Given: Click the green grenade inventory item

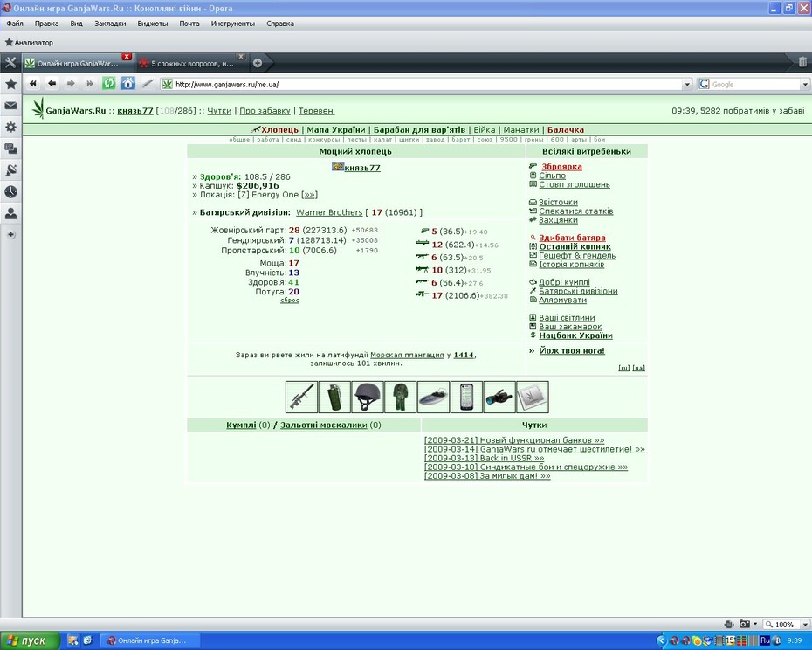Looking at the screenshot, I should pyautogui.click(x=334, y=397).
